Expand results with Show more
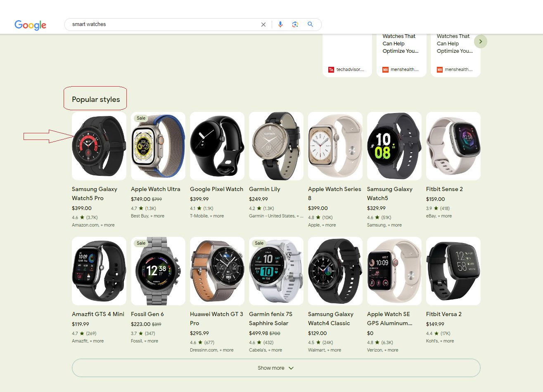Image resolution: width=543 pixels, height=392 pixels. click(276, 368)
